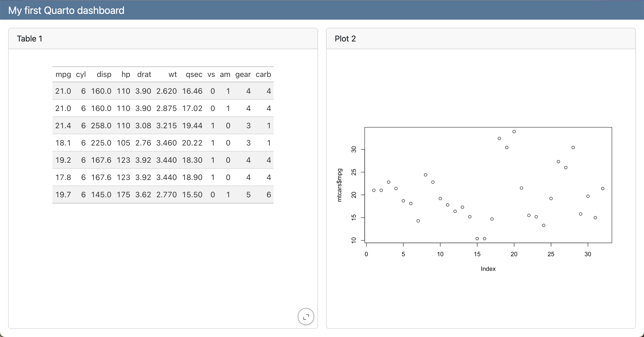
Task: Click the Table 1 card title
Action: point(29,39)
